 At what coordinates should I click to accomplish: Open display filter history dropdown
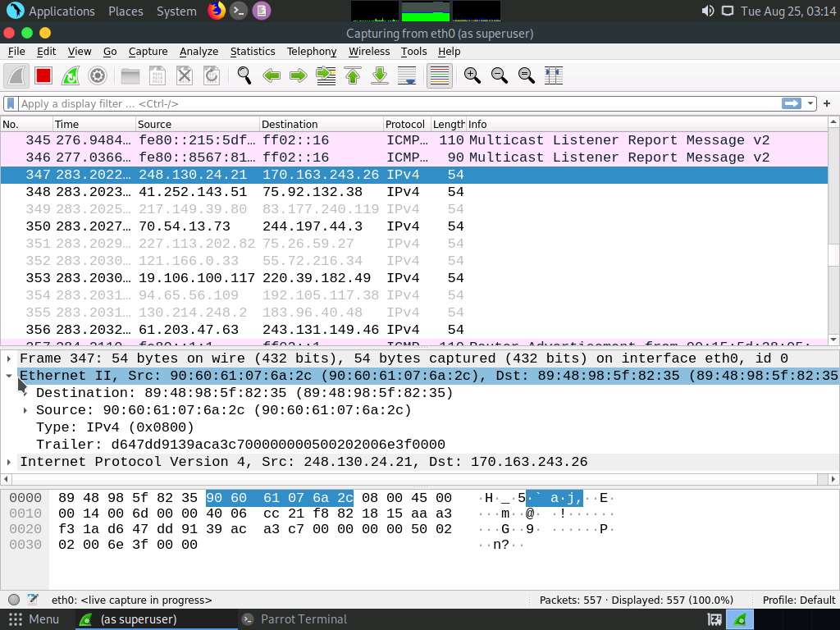pos(810,103)
